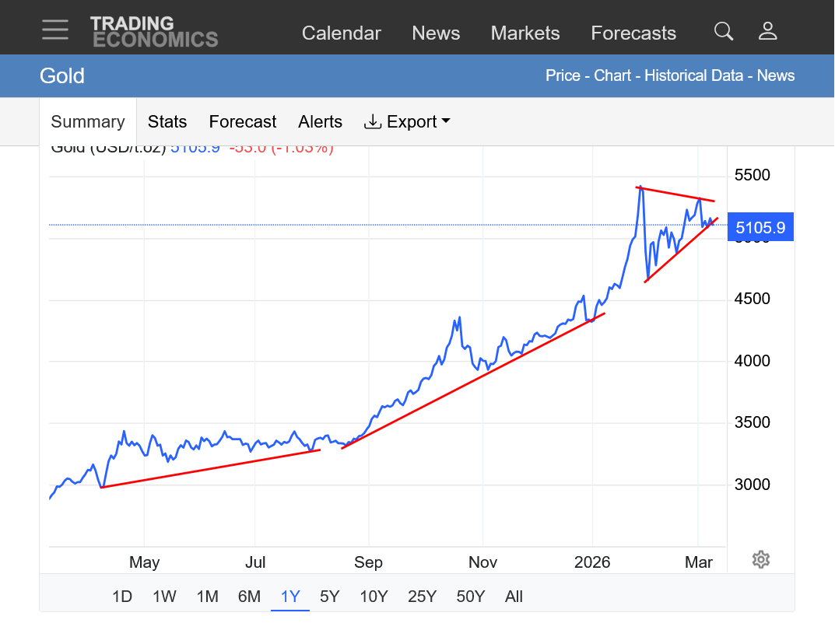835x644 pixels.
Task: Select the Alerts tab
Action: tap(320, 122)
